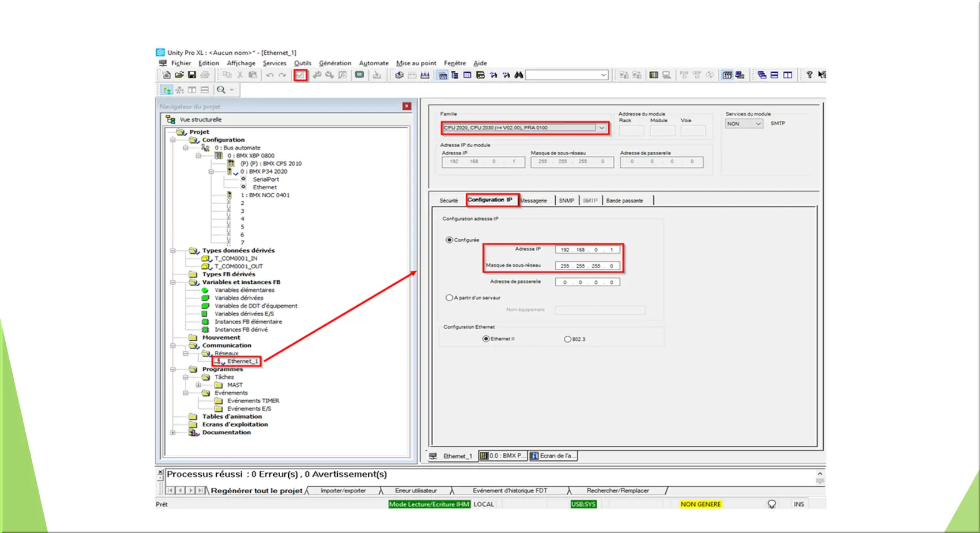Close the Navigateur du projet panel
The height and width of the screenshot is (533, 980).
406,106
